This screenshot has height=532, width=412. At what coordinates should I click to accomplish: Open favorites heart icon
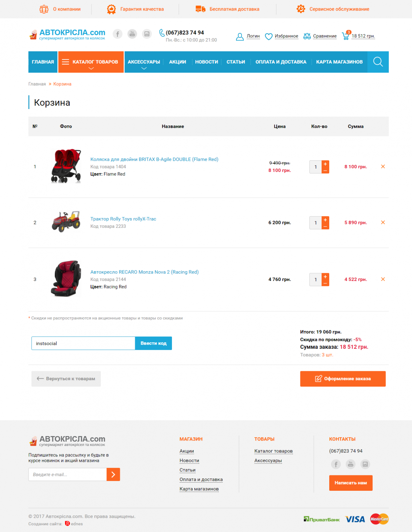pos(269,36)
